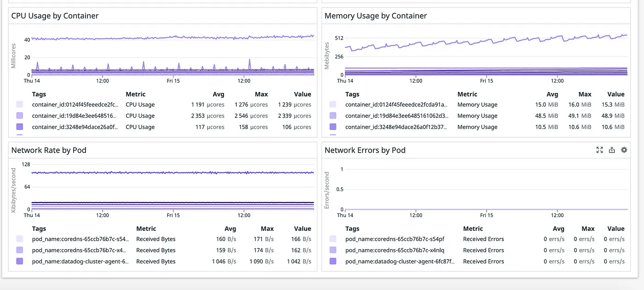Viewport: 644px width, 290px height.
Task: Click the Fri 15 axis label on Memory chart
Action: click(486, 80)
